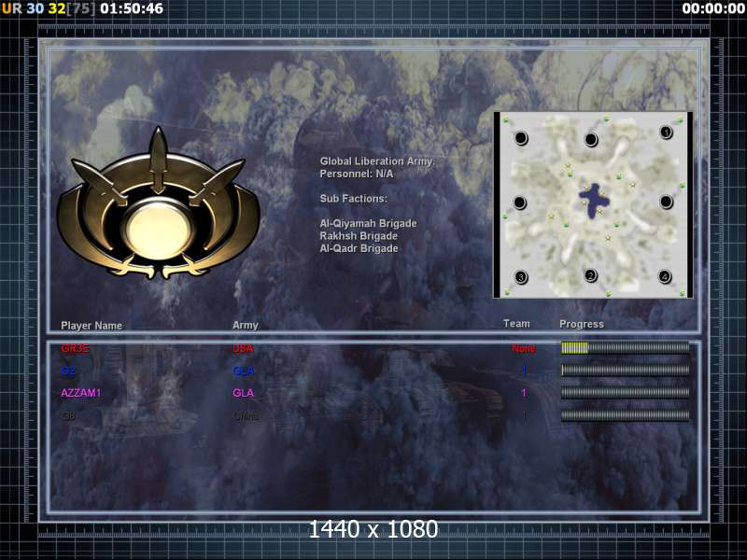Pick the unnumbered top-left minimap start marker
747x560 pixels.
point(521,138)
